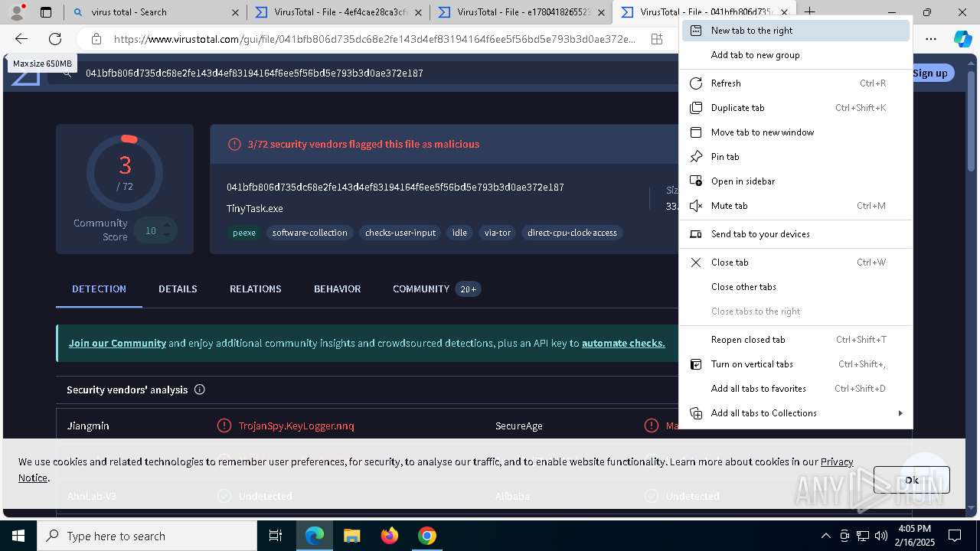This screenshot has height=551, width=980.
Task: Launch Firefox from the taskbar
Action: click(x=390, y=536)
